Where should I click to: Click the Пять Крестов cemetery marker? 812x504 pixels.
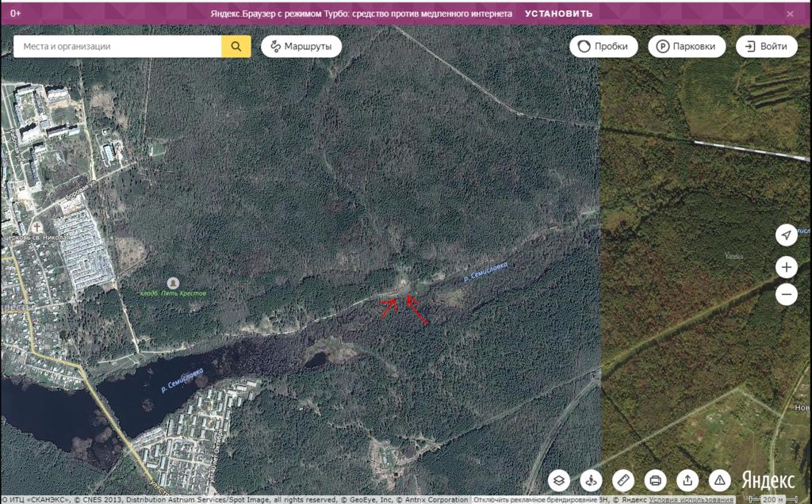(x=173, y=283)
